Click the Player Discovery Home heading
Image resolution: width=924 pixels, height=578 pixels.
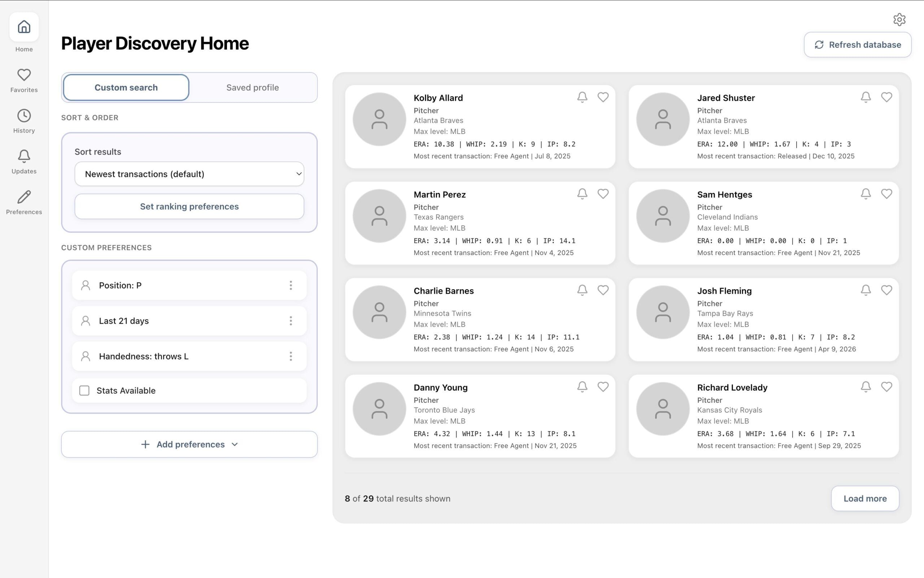[154, 44]
